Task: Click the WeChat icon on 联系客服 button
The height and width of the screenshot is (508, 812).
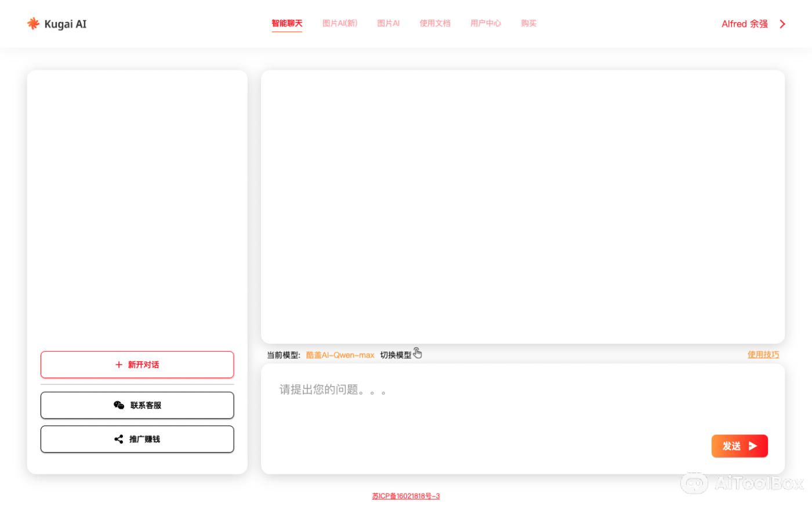Action: coord(119,405)
